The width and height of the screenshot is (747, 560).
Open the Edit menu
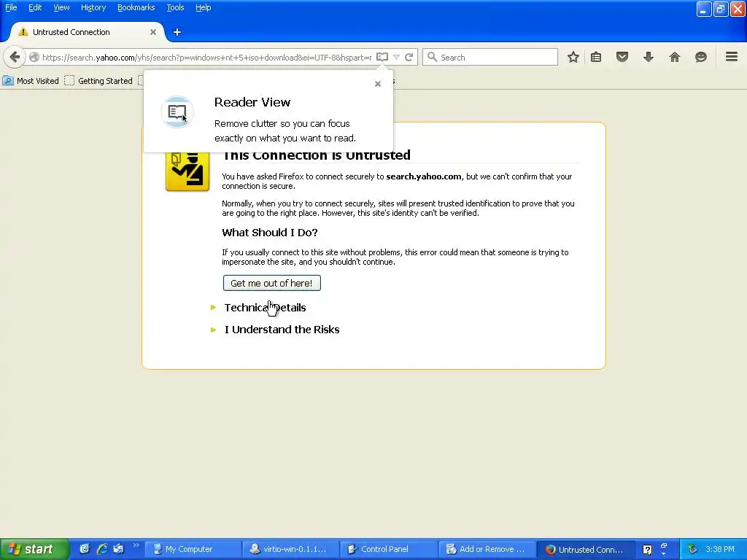[x=35, y=7]
